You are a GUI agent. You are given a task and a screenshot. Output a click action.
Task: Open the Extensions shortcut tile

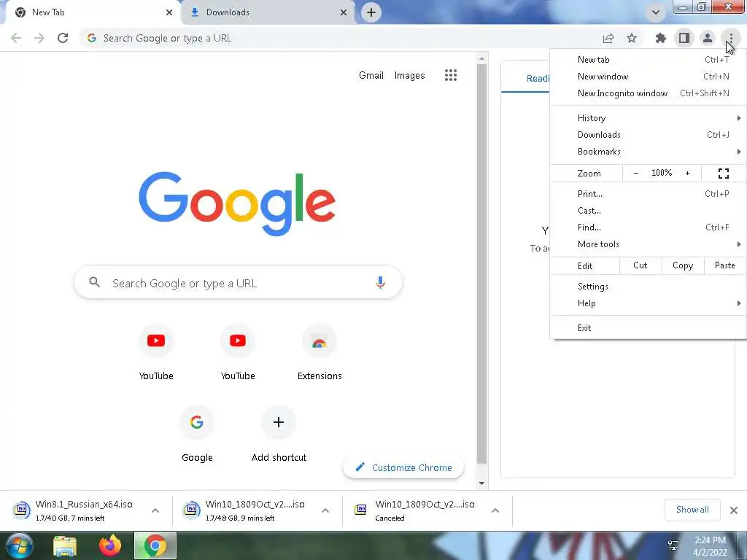320,351
